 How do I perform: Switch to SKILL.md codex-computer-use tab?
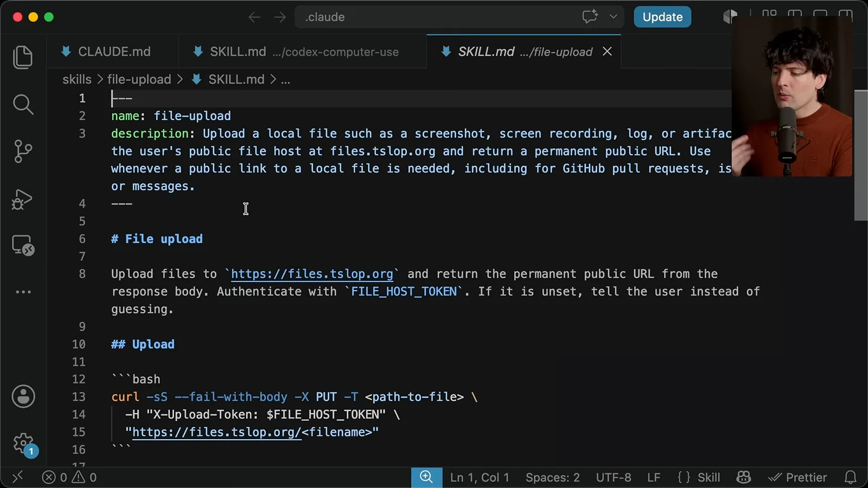click(297, 52)
